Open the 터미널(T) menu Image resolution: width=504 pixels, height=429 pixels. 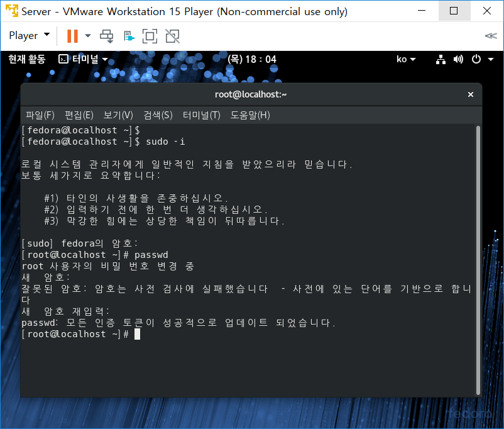pyautogui.click(x=202, y=115)
